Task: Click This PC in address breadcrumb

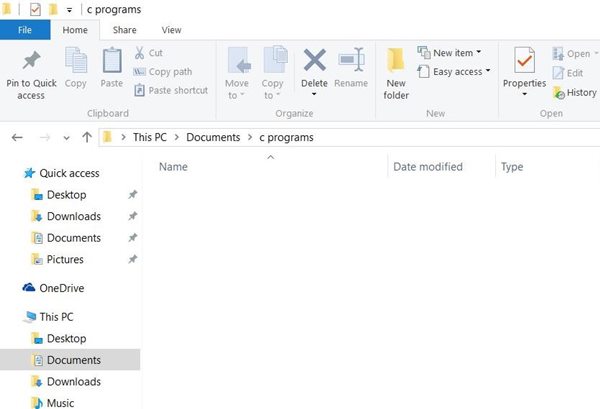Action: click(150, 137)
